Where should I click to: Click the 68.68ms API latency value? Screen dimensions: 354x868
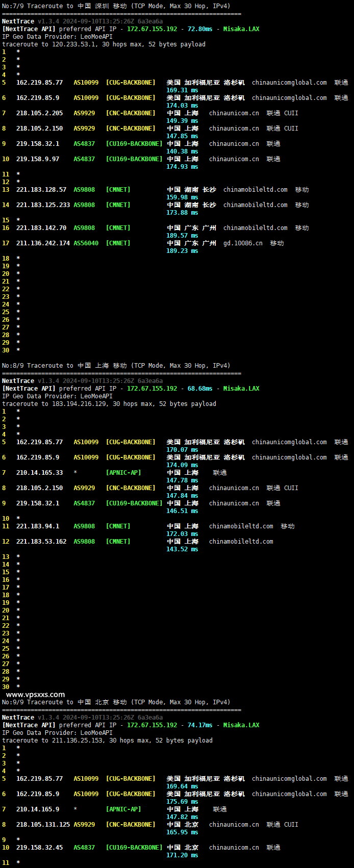[x=199, y=389]
